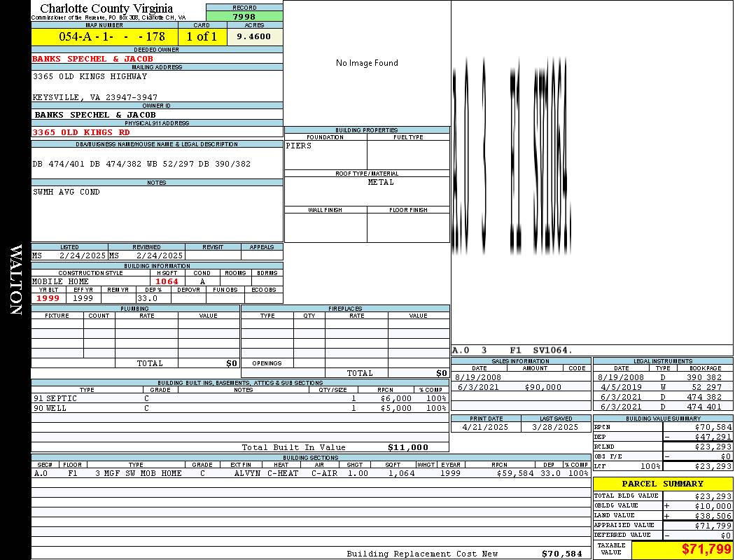735x560 pixels.
Task: Select the red year built 1999 value
Action: (48, 298)
